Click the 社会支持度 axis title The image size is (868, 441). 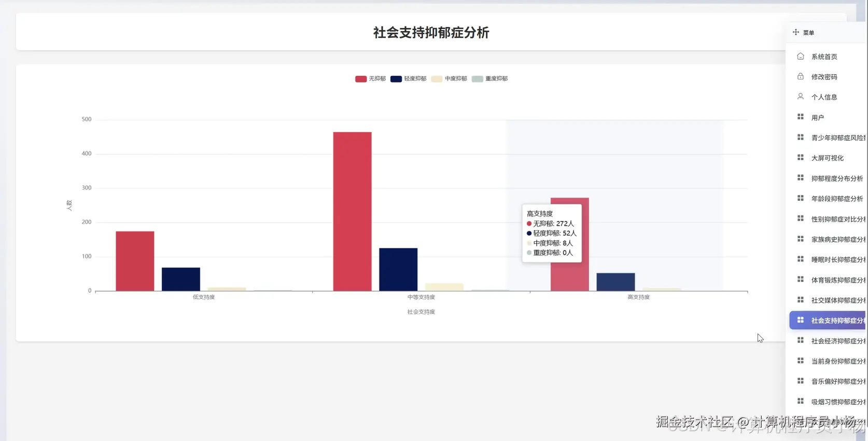pyautogui.click(x=421, y=312)
